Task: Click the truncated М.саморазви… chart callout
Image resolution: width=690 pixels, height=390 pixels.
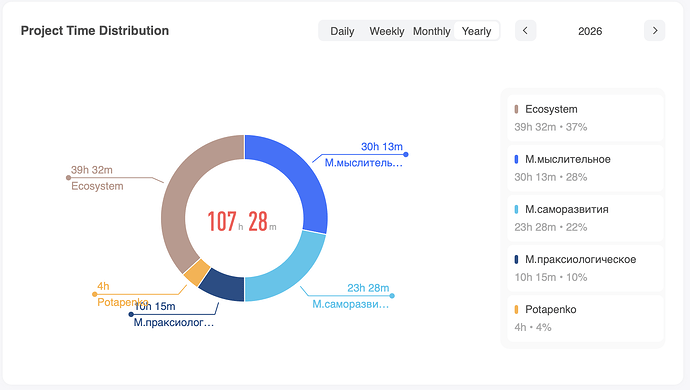Action: 351,304
